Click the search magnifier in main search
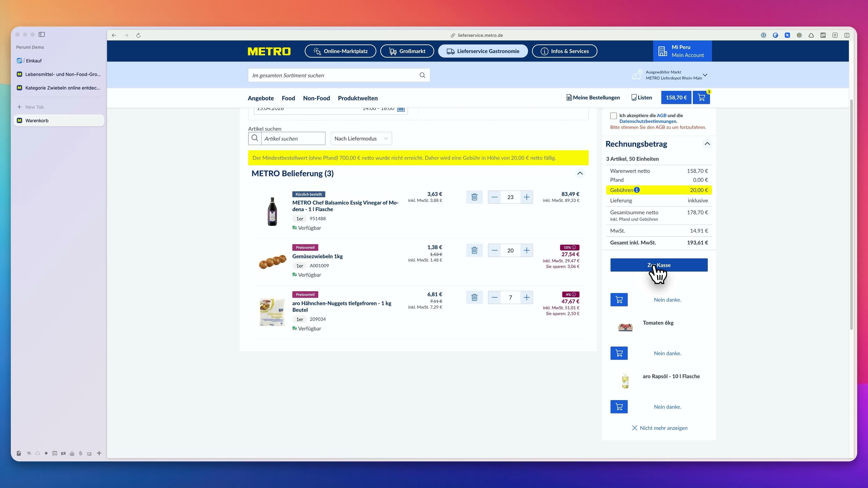 pos(422,75)
